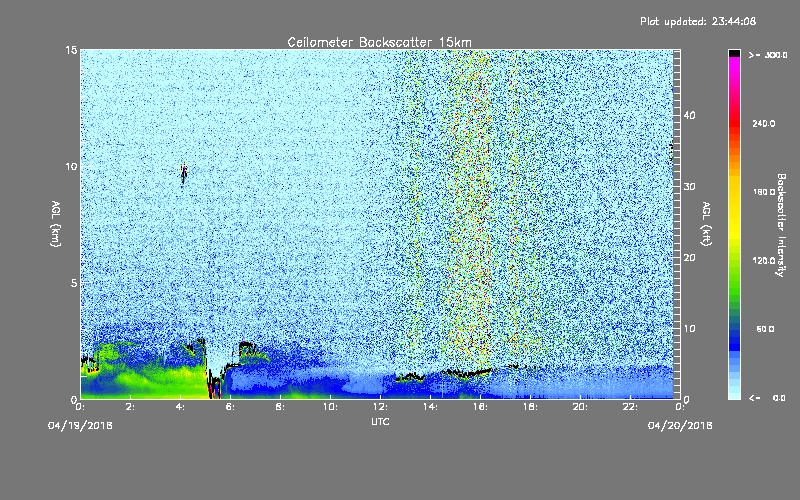
Task: Click the '8:' hour tick label
Action: coord(280,407)
